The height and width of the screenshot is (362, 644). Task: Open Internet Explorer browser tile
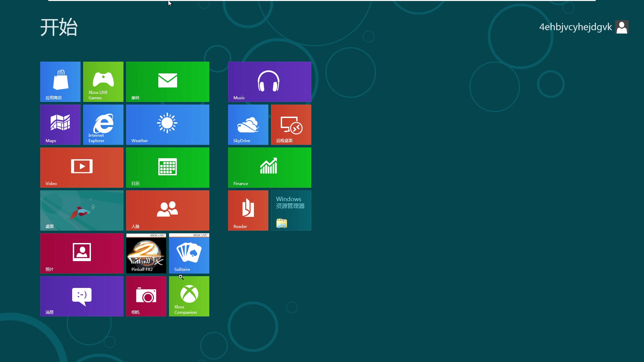click(x=103, y=125)
